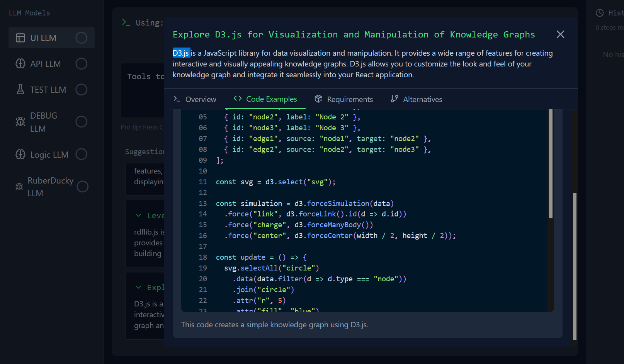Click the terminal prompt icon beside Using
Screen dimensions: 624x364
pos(126,22)
